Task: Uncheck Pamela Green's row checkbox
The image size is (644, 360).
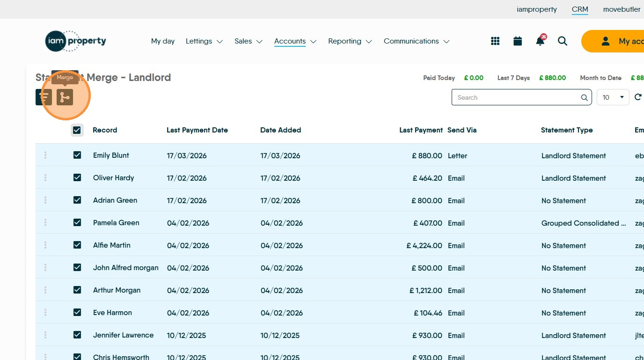Action: click(x=77, y=222)
